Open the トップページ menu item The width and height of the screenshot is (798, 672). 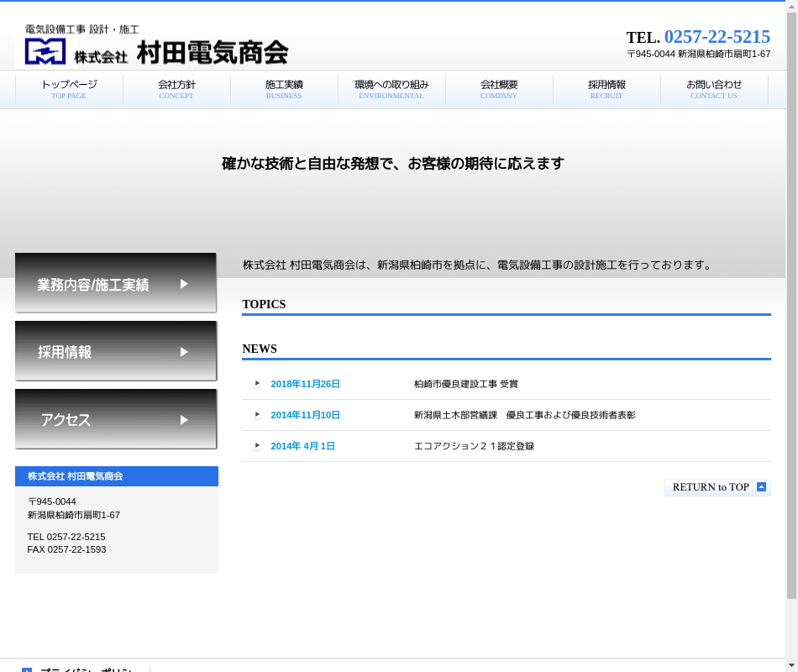click(x=69, y=89)
